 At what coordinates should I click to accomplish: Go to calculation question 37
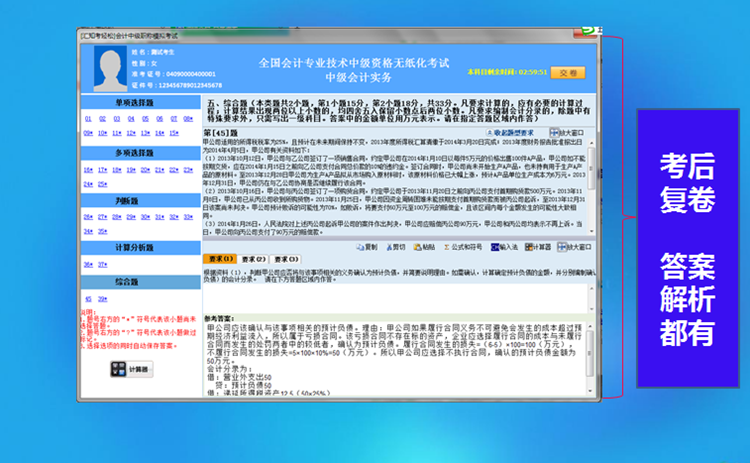[x=103, y=264]
